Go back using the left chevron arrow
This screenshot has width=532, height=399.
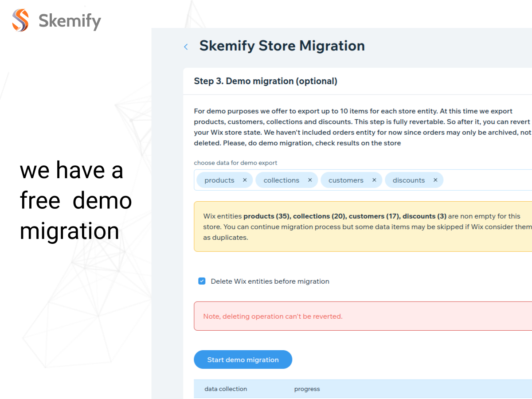coord(186,47)
